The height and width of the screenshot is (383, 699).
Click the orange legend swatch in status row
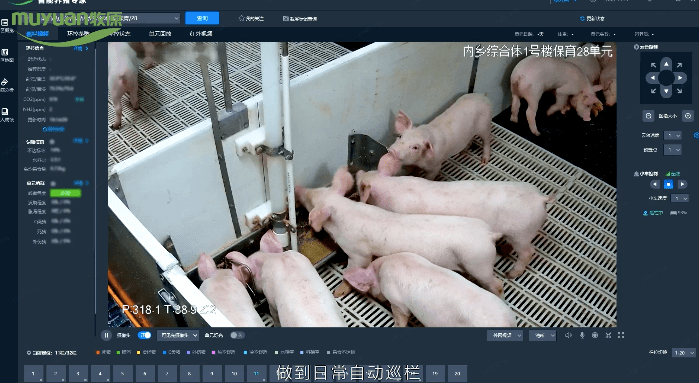click(98, 352)
